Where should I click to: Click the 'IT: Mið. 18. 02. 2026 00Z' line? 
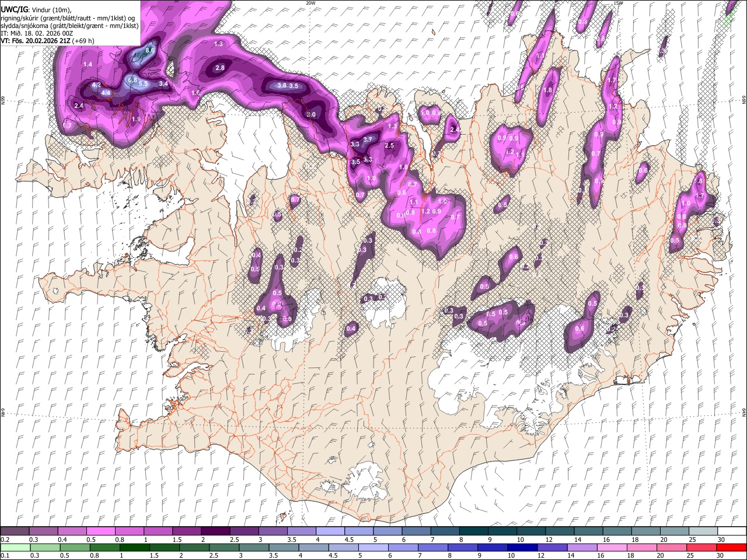point(37,33)
